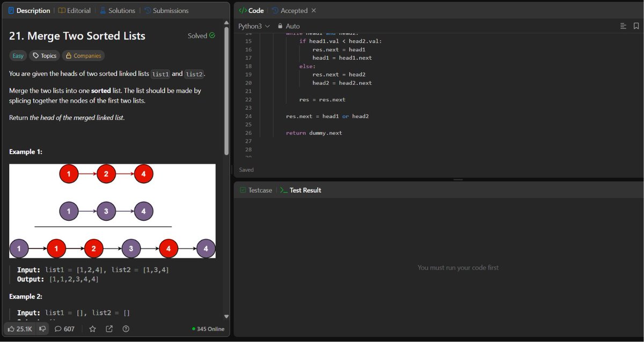Image resolution: width=644 pixels, height=342 pixels.
Task: Click the 'else:' code line
Action: (308, 66)
